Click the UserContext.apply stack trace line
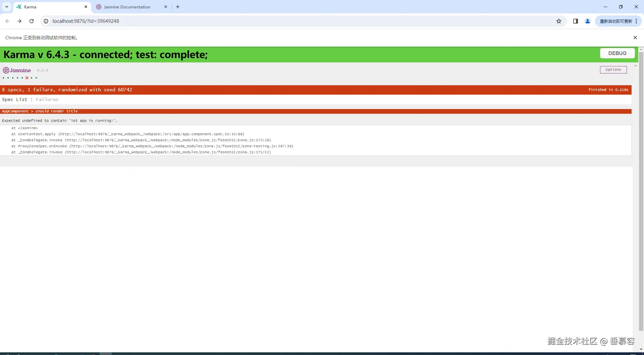644x355 pixels. 128,134
